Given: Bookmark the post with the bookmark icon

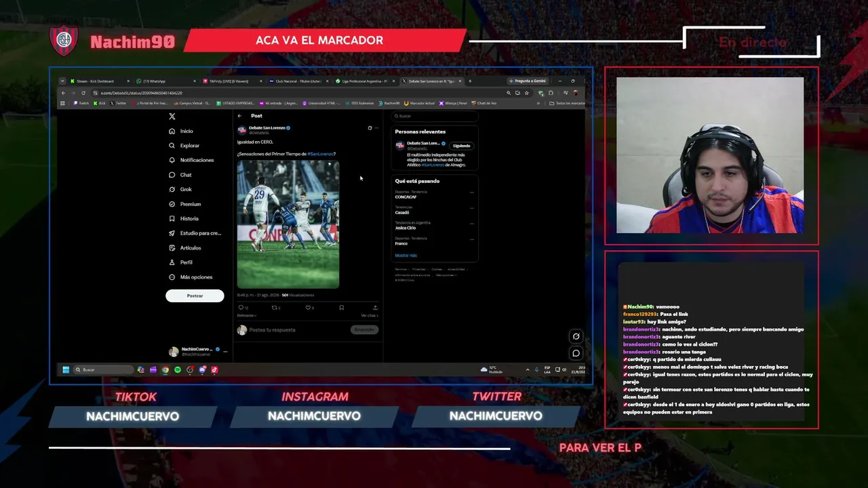Looking at the screenshot, I should (x=342, y=308).
